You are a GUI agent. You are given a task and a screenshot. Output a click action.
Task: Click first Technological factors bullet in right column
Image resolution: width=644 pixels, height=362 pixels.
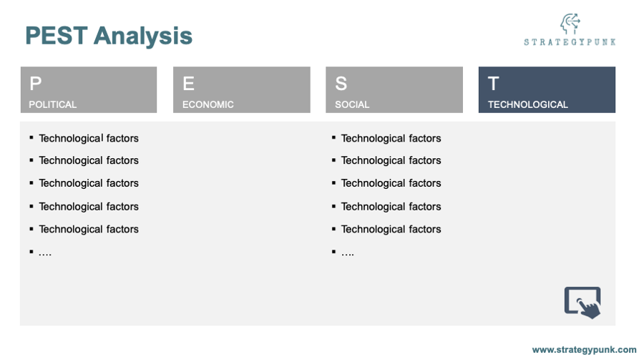click(391, 138)
